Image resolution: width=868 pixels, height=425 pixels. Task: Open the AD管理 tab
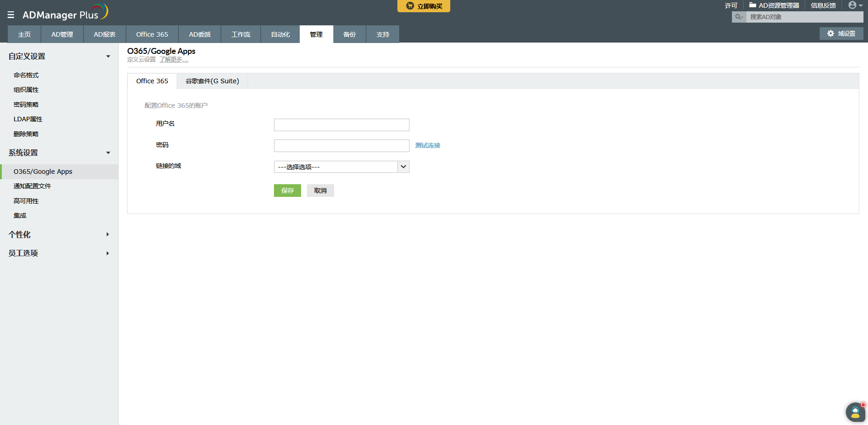click(x=62, y=34)
